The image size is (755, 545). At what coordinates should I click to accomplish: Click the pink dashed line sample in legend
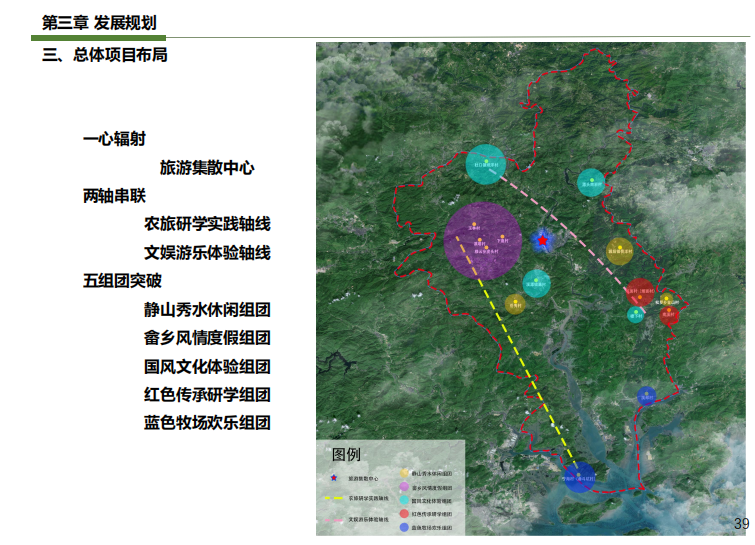pyautogui.click(x=333, y=519)
